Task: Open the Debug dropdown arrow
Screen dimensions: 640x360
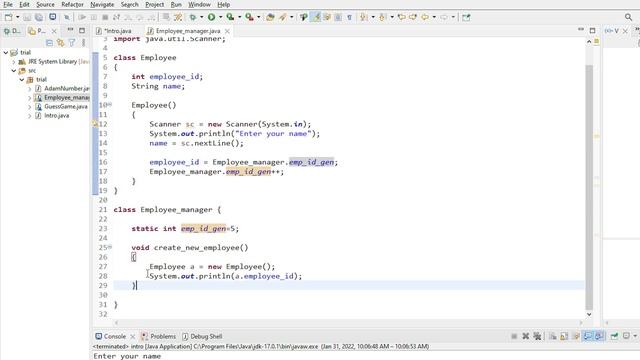Action: (x=202, y=17)
